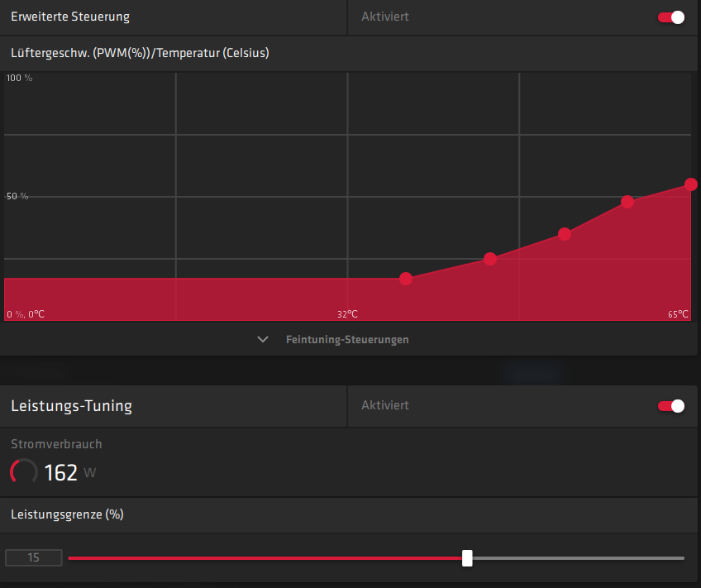Disable the Leistungs-Tuning switch

point(670,406)
